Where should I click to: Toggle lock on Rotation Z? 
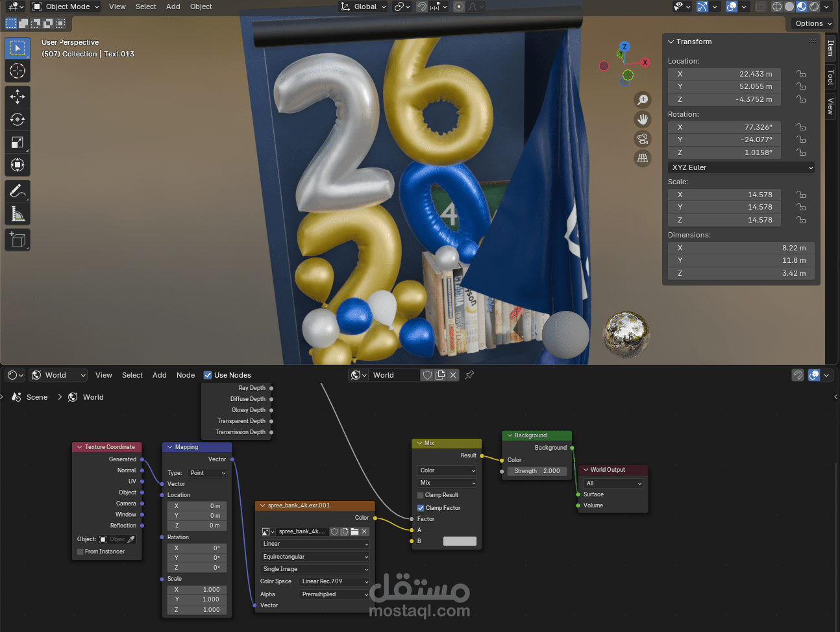tap(802, 152)
